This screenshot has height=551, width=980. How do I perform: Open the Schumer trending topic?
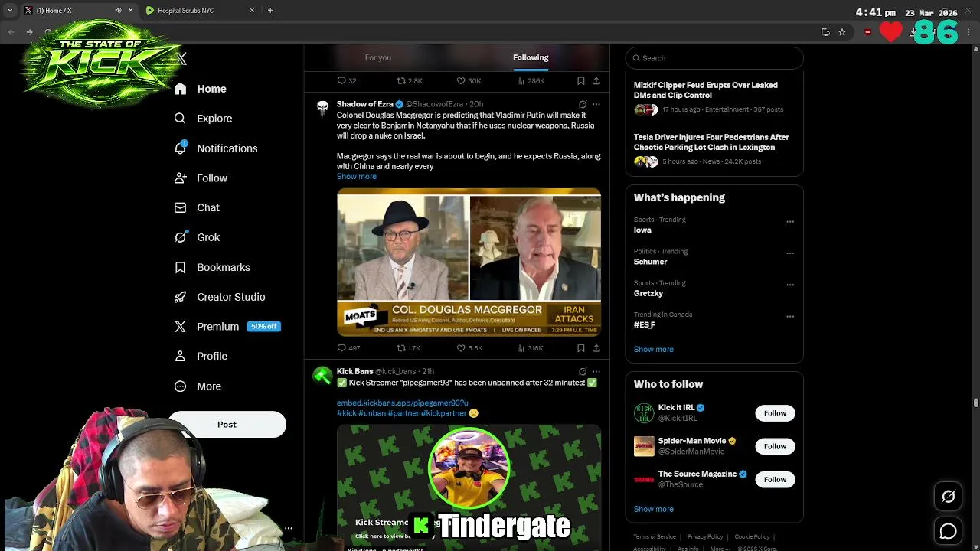pyautogui.click(x=650, y=262)
